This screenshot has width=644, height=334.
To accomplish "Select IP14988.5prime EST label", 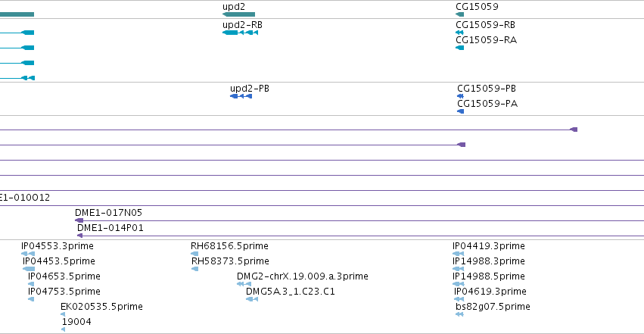I will (489, 276).
